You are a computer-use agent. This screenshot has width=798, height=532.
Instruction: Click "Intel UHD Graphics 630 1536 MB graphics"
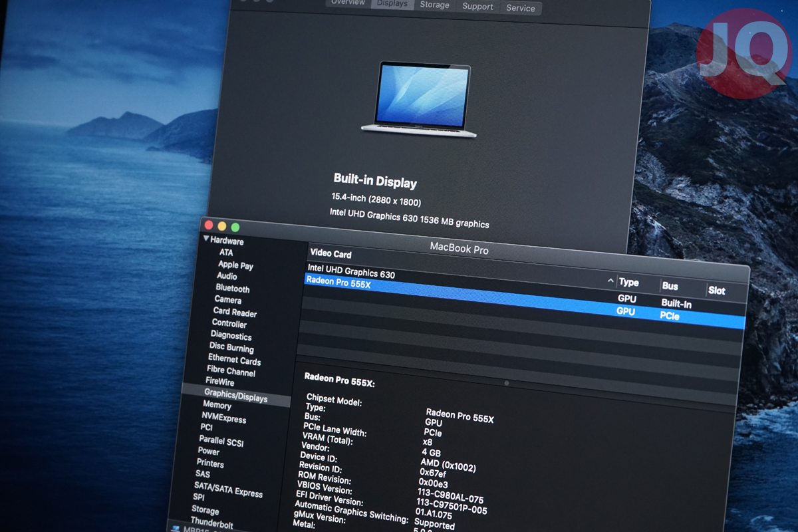[x=410, y=218]
